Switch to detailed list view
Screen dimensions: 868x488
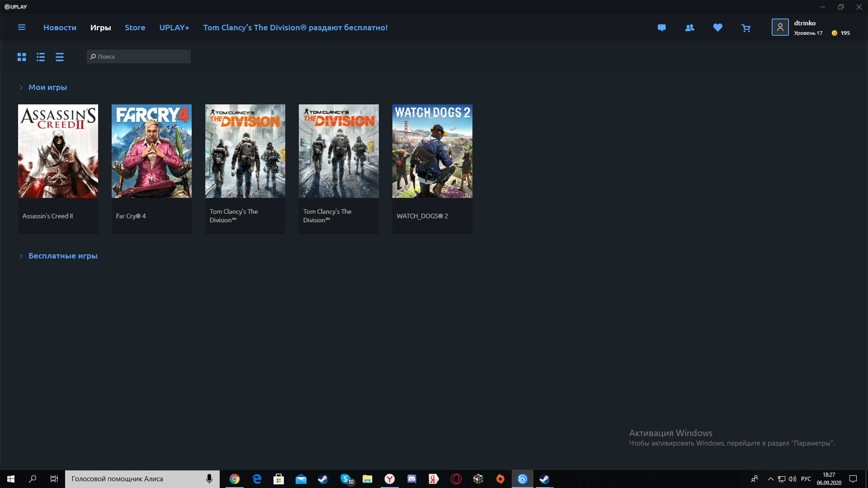41,57
